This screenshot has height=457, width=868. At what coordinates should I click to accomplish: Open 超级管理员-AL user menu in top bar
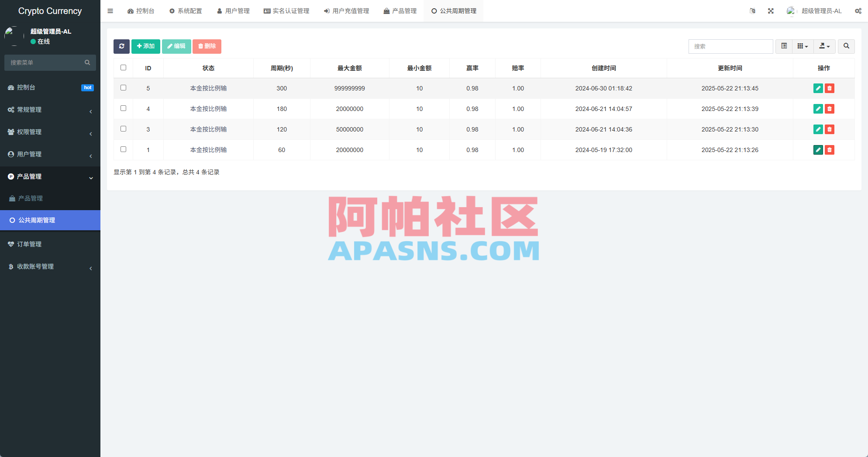click(814, 11)
